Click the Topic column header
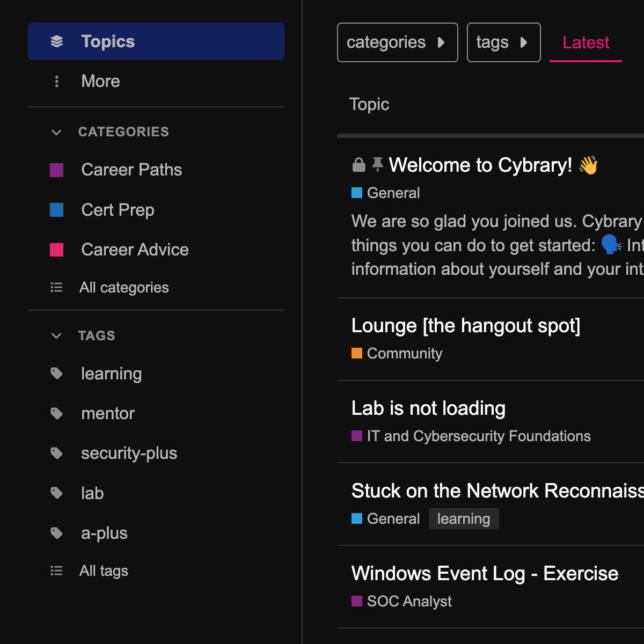 point(369,104)
